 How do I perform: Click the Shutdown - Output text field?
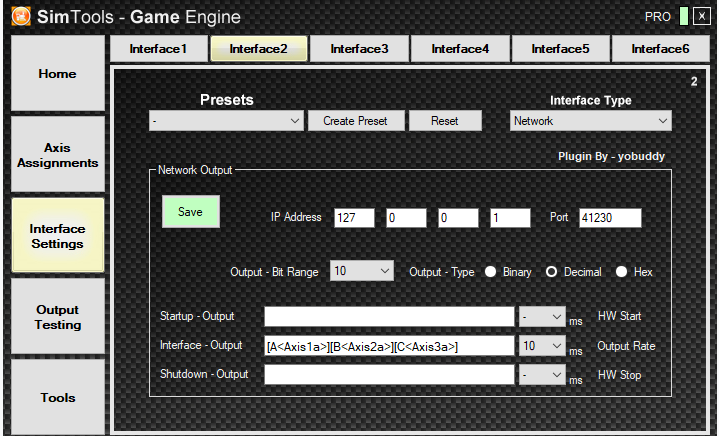[389, 375]
